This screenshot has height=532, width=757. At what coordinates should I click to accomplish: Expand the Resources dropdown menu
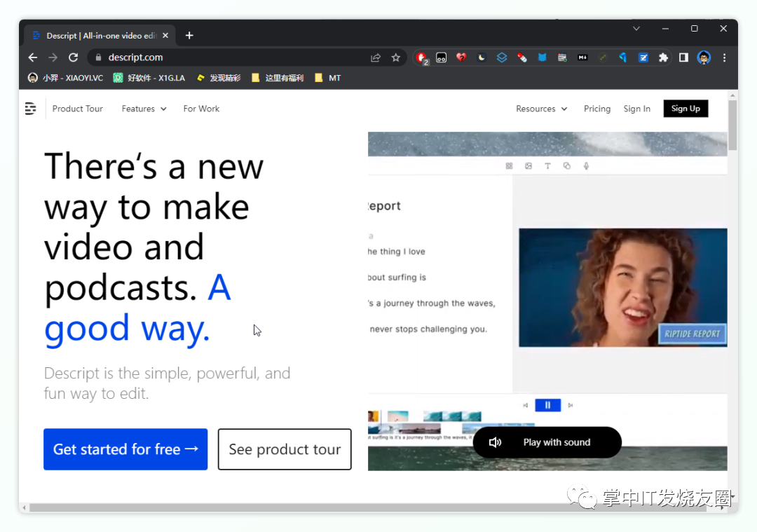[x=541, y=109]
